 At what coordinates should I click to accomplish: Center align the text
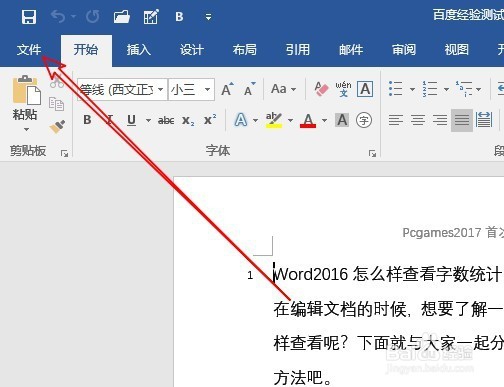click(418, 120)
